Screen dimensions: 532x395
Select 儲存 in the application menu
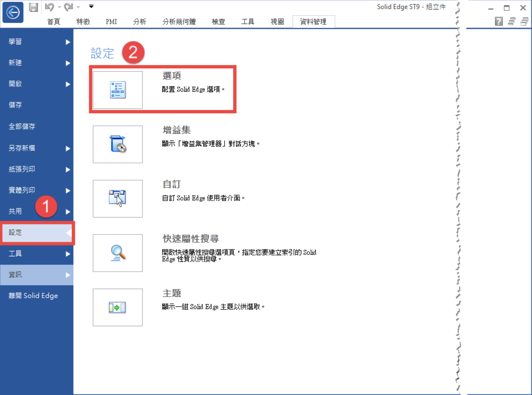pos(37,105)
